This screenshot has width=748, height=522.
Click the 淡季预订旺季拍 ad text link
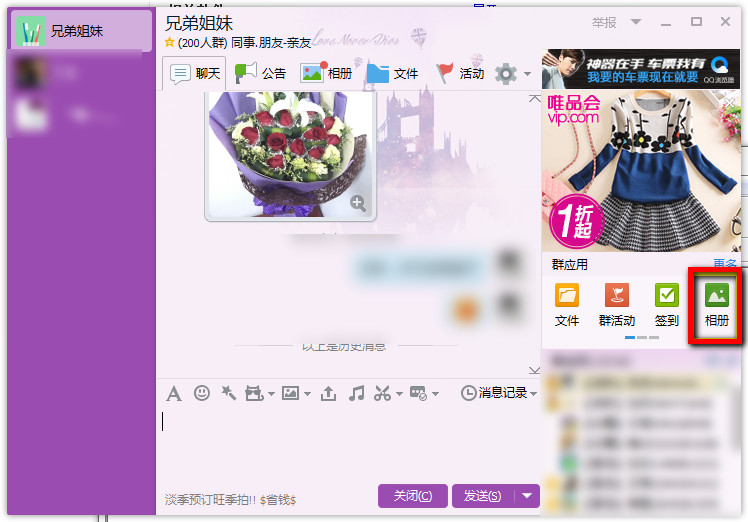coord(230,500)
